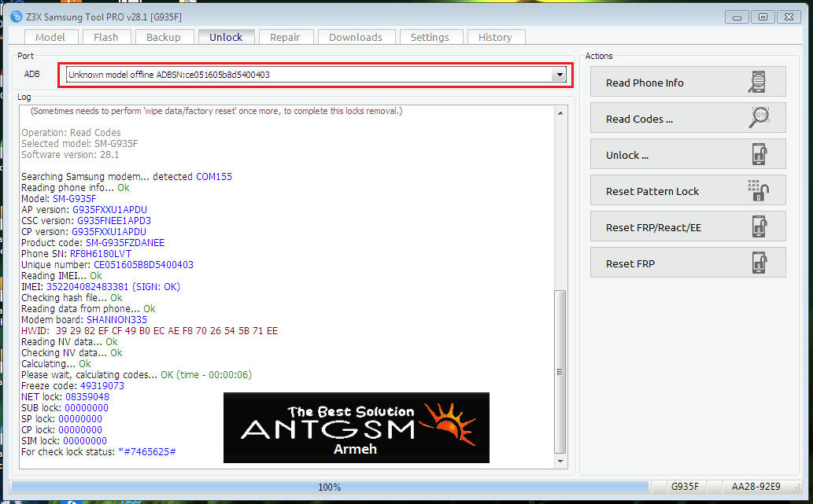Maximize the Z3X Samsung Tool window
Viewport: 813px width, 504px height.
point(763,17)
